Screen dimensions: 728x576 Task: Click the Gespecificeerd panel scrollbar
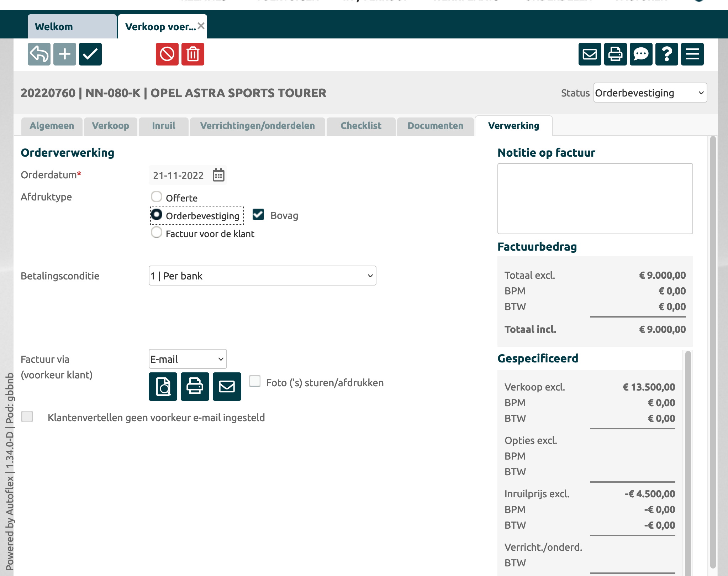click(688, 463)
